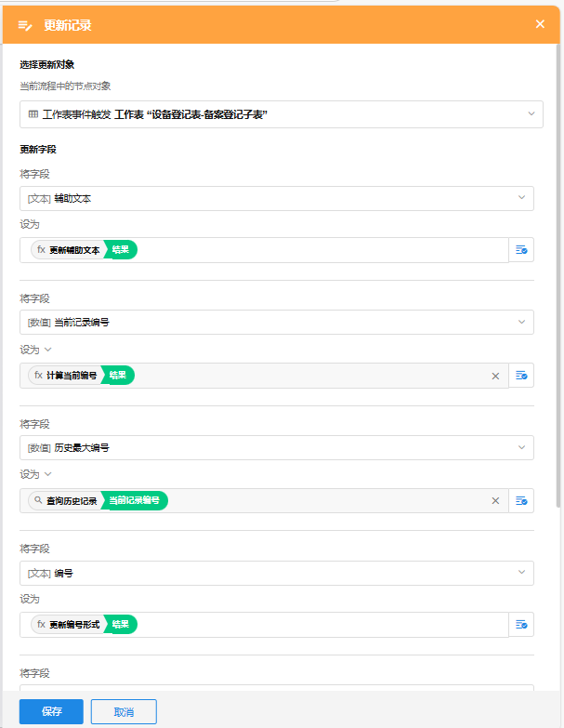Click inside the 更新编号形式 value input field

tap(264, 625)
